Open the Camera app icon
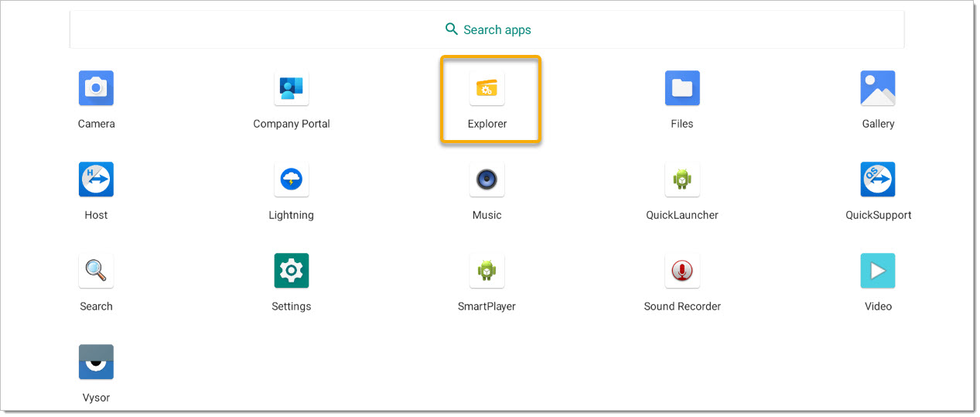The image size is (980, 417). (x=96, y=89)
